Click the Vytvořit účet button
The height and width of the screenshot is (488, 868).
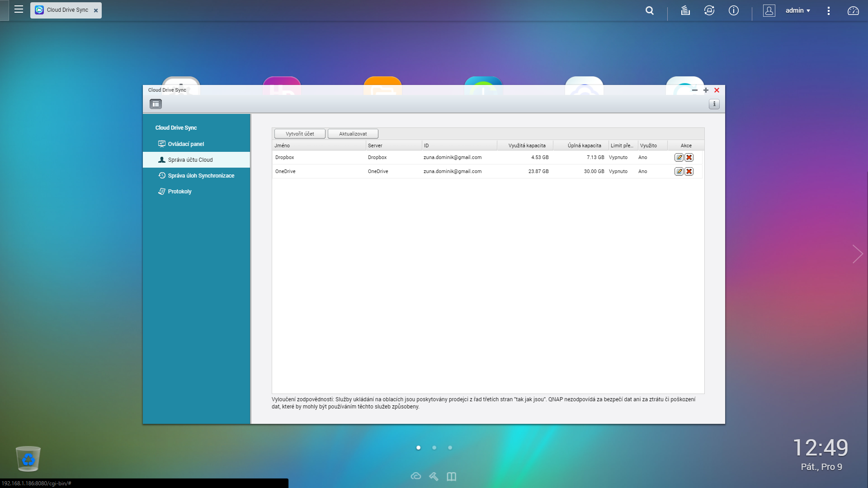(x=300, y=134)
